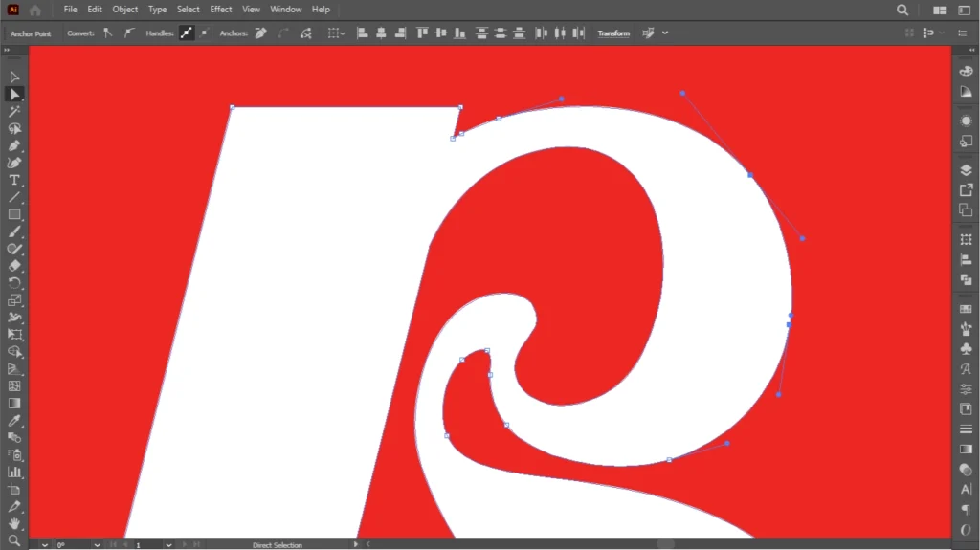Viewport: 980px width, 550px height.
Task: Choose the Eraser tool
Action: (x=14, y=266)
